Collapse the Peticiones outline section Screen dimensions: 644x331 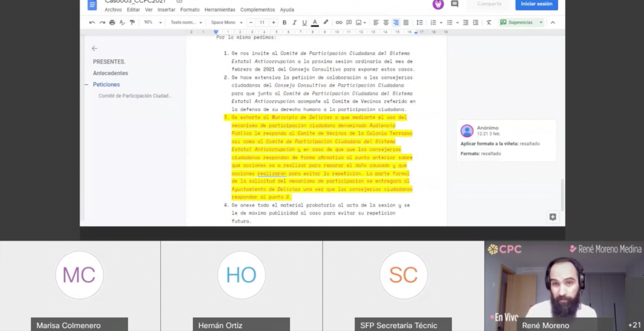pyautogui.click(x=86, y=85)
